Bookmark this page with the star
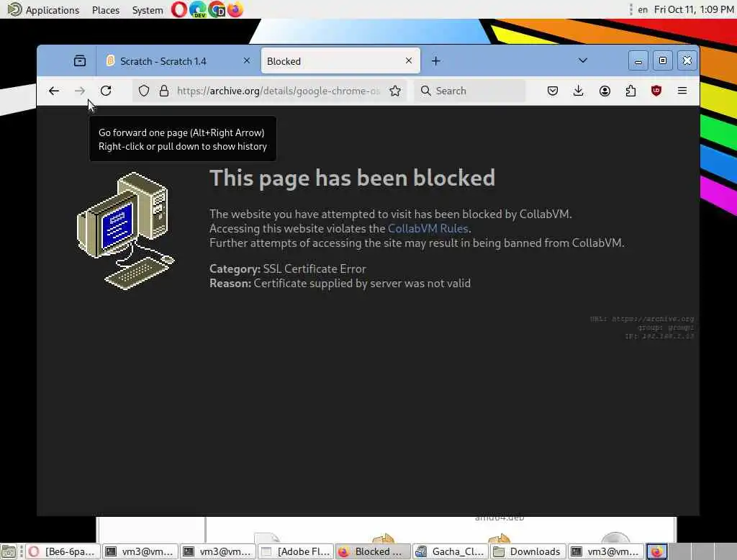737x560 pixels. 395,91
